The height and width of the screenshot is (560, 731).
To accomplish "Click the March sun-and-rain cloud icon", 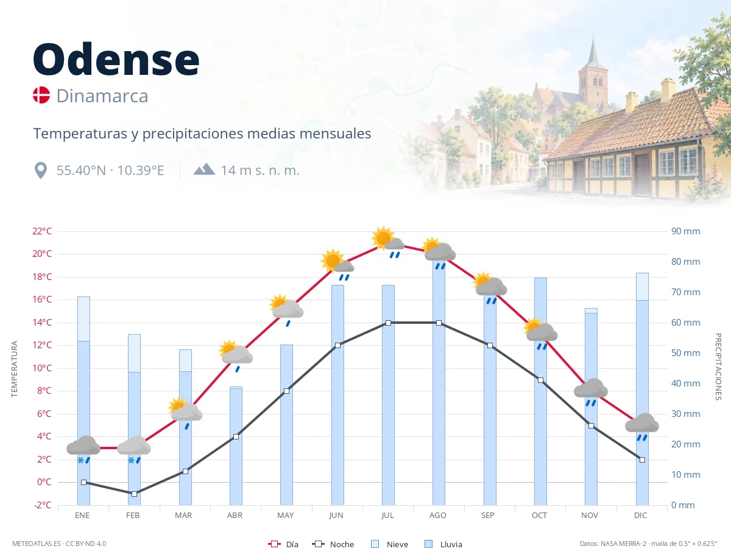I will tap(185, 413).
